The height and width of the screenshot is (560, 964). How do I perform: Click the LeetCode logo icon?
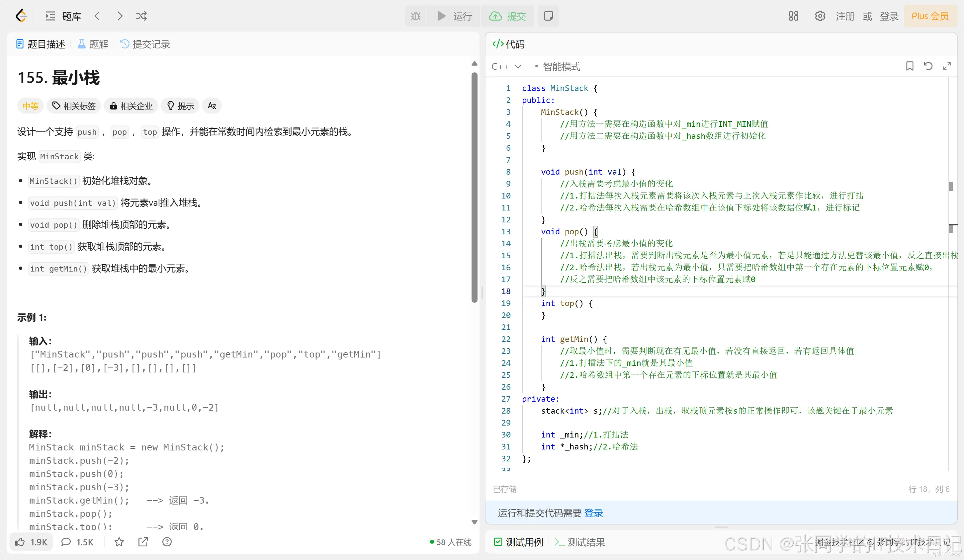click(x=22, y=16)
